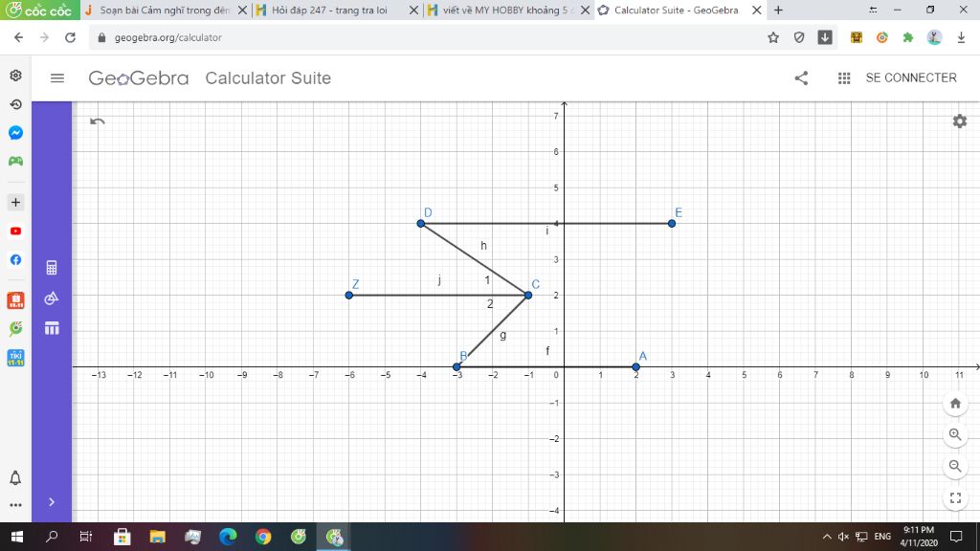The width and height of the screenshot is (980, 551).
Task: Open Task View from taskbar
Action: click(86, 537)
